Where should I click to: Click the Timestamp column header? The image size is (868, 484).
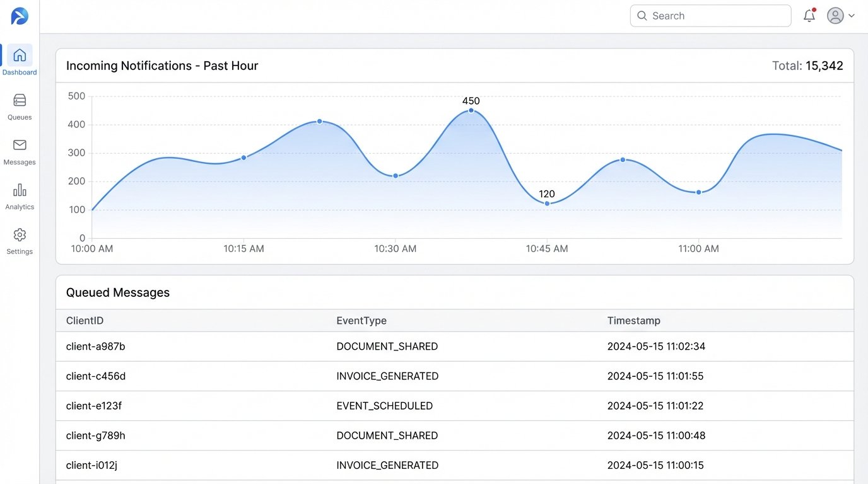(x=633, y=320)
